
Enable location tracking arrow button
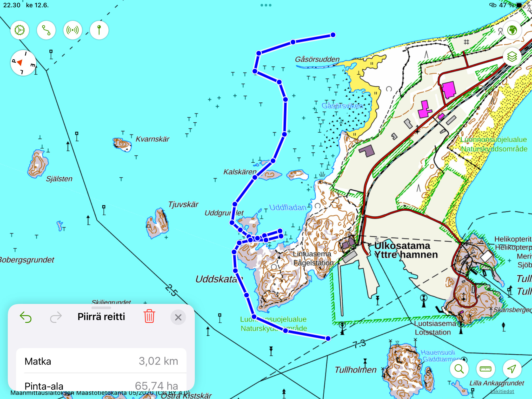click(512, 369)
